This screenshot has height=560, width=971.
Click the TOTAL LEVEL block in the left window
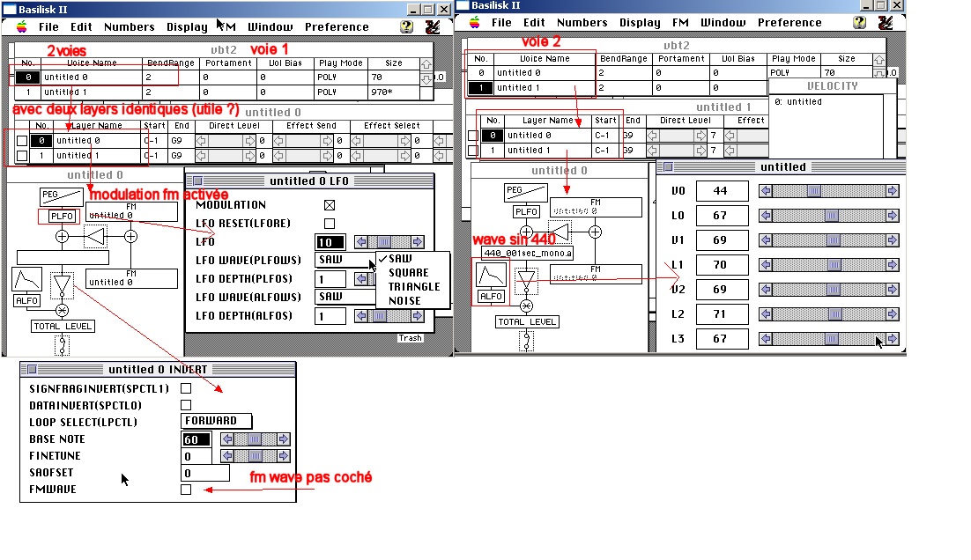point(63,327)
